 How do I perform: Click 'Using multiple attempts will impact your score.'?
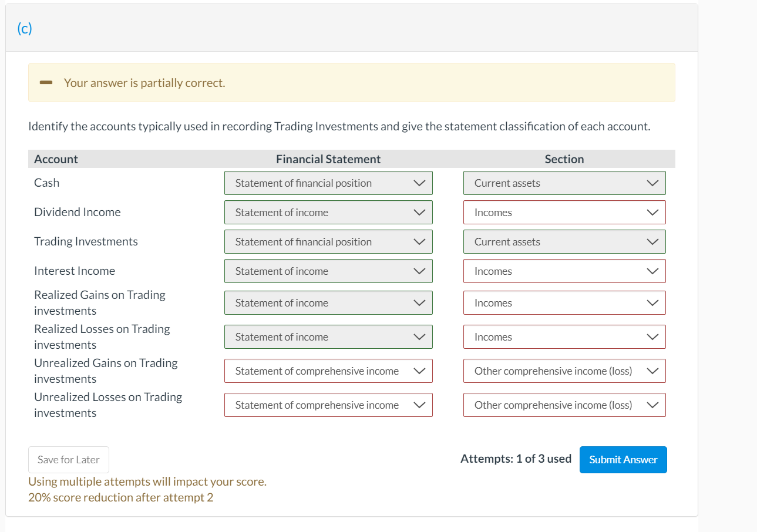147,482
